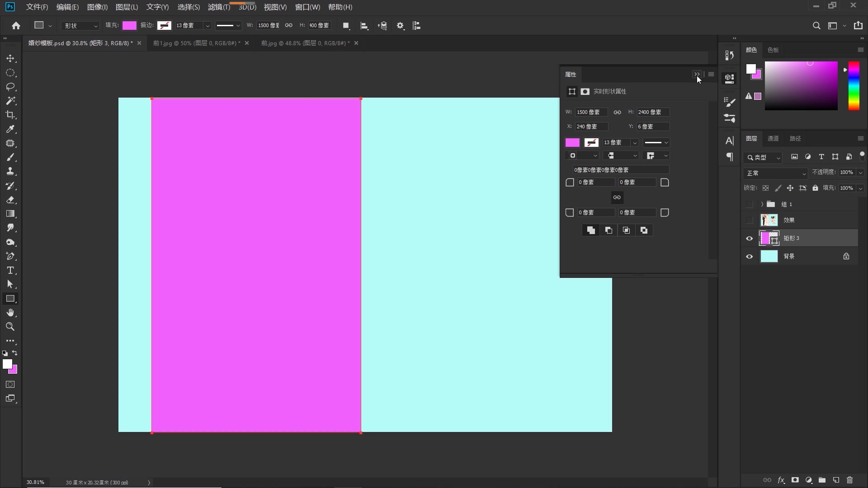Hide the 矩形 3 layer
Screen dimensions: 868x488
(749, 239)
